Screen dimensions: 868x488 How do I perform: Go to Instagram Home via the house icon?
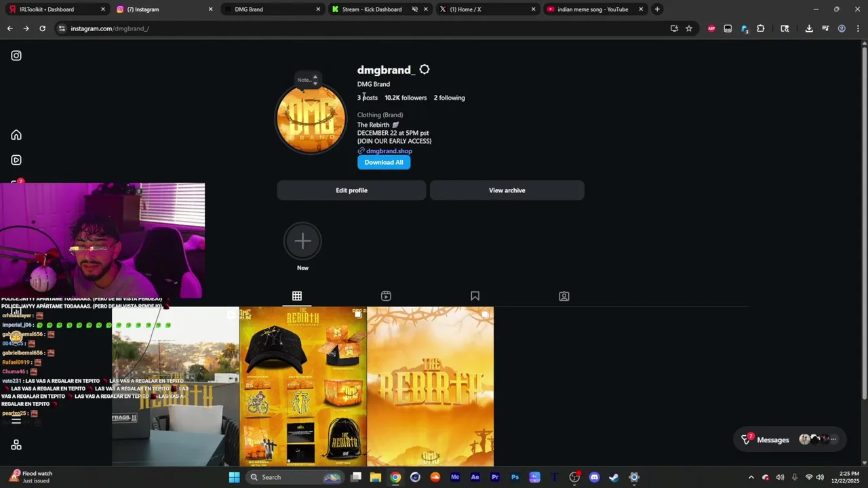pos(16,135)
